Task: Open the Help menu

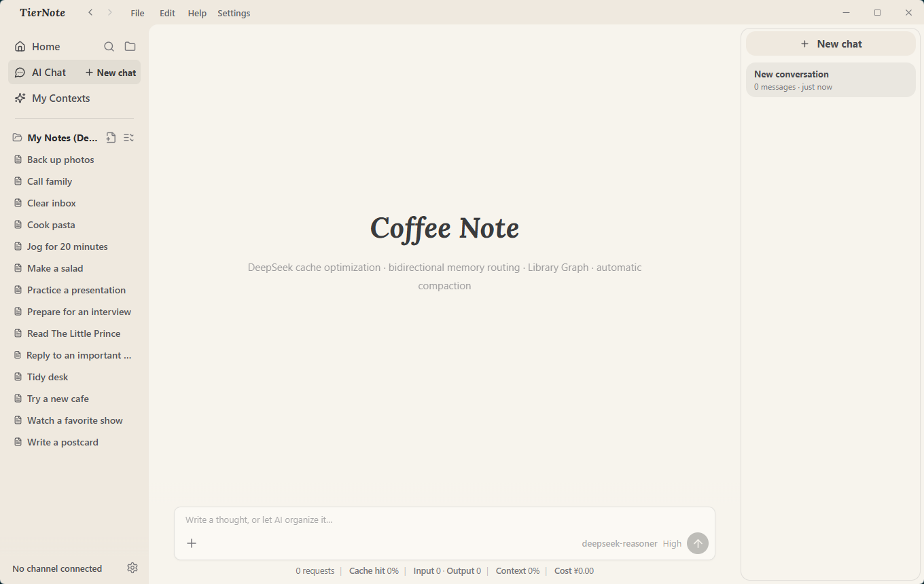Action: (197, 13)
